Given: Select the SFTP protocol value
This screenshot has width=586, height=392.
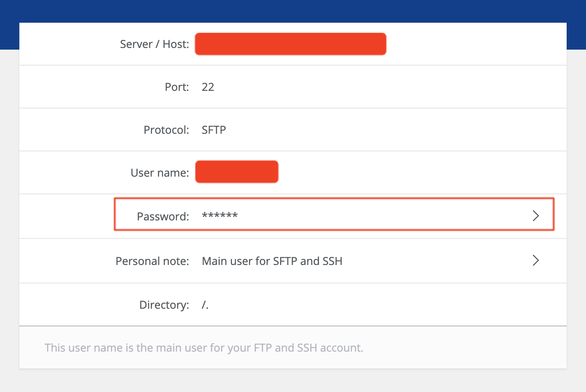Looking at the screenshot, I should click(214, 130).
